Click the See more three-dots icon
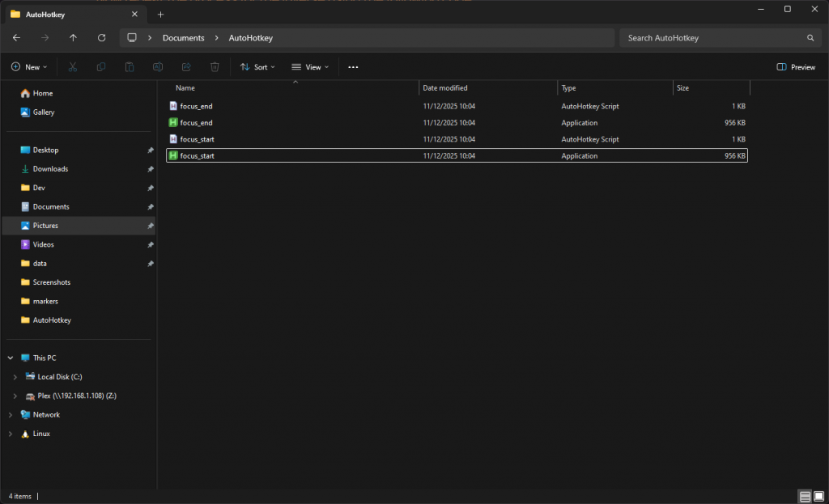Image resolution: width=829 pixels, height=504 pixels. tap(353, 67)
